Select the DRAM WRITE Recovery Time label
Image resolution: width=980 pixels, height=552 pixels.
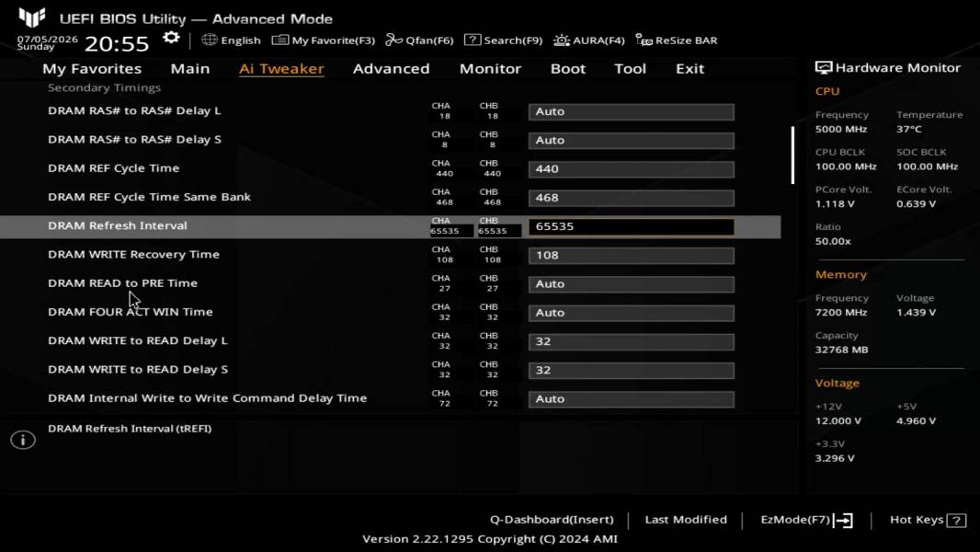(133, 255)
